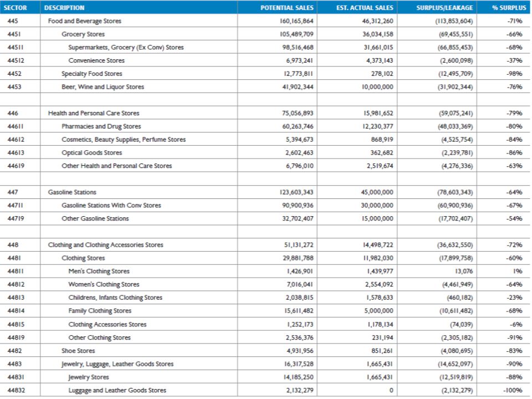Select Specialty Food Stores -98% surplus cell

click(x=514, y=74)
